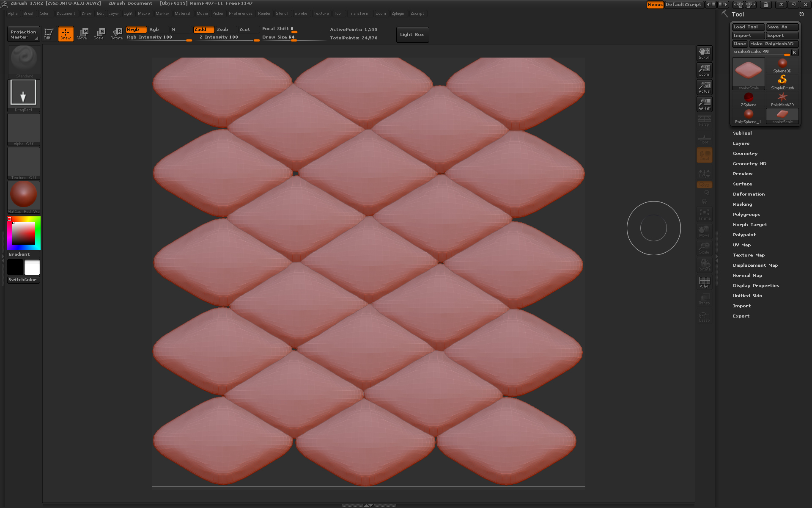This screenshot has height=508, width=812.
Task: Select the Scale transform icon
Action: 99,33
